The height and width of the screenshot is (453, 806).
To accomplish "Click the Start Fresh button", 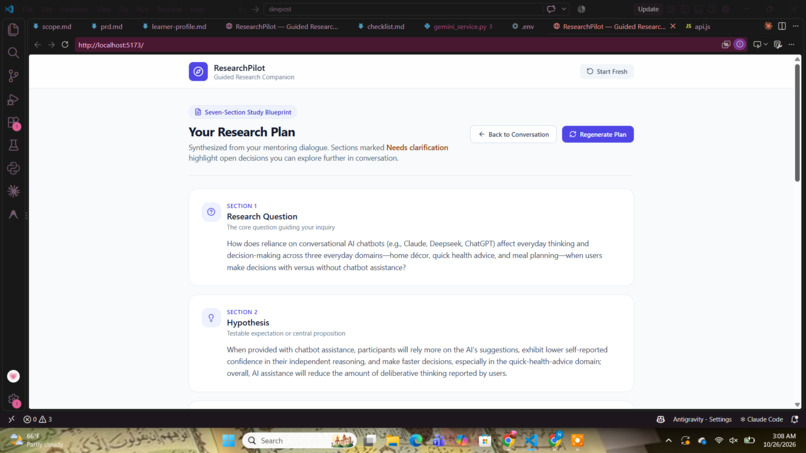I will pos(607,71).
